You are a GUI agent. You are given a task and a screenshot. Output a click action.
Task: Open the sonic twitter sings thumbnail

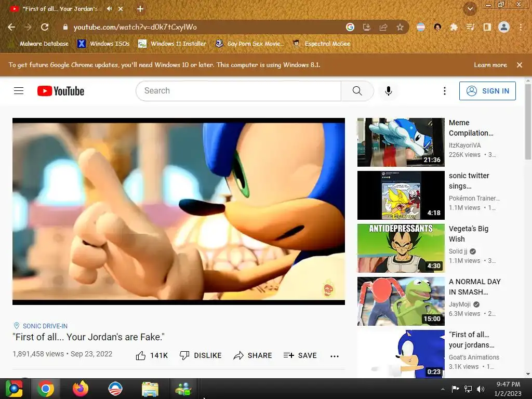[x=401, y=195]
